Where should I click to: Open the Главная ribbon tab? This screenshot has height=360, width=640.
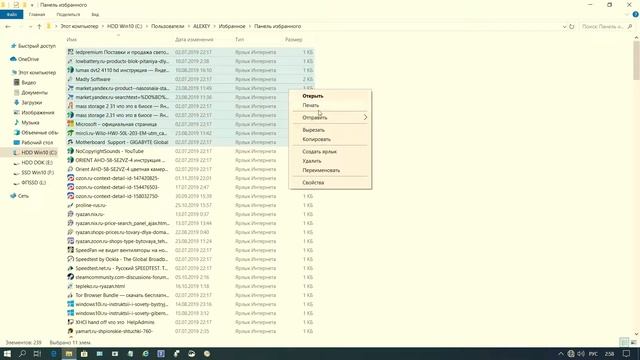click(x=37, y=15)
